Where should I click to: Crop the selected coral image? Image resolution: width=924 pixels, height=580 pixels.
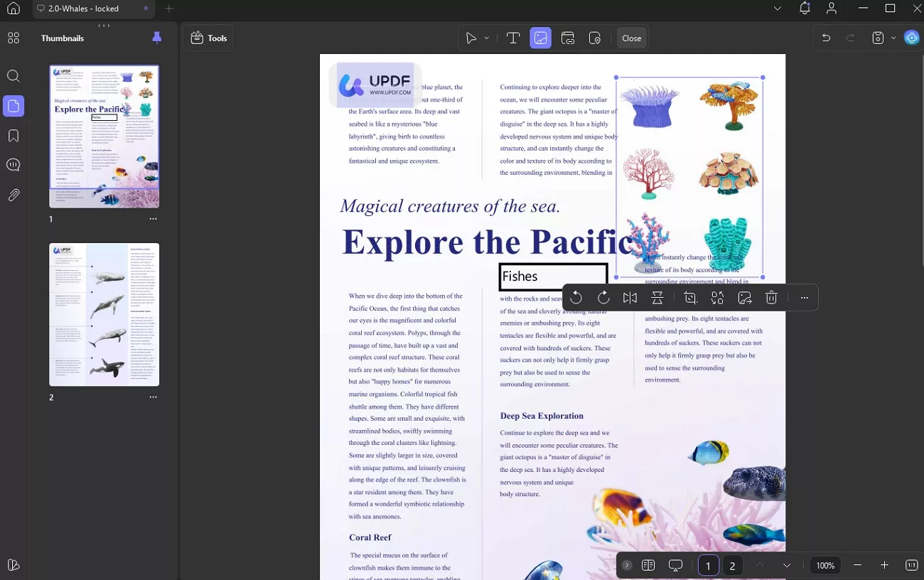[690, 298]
